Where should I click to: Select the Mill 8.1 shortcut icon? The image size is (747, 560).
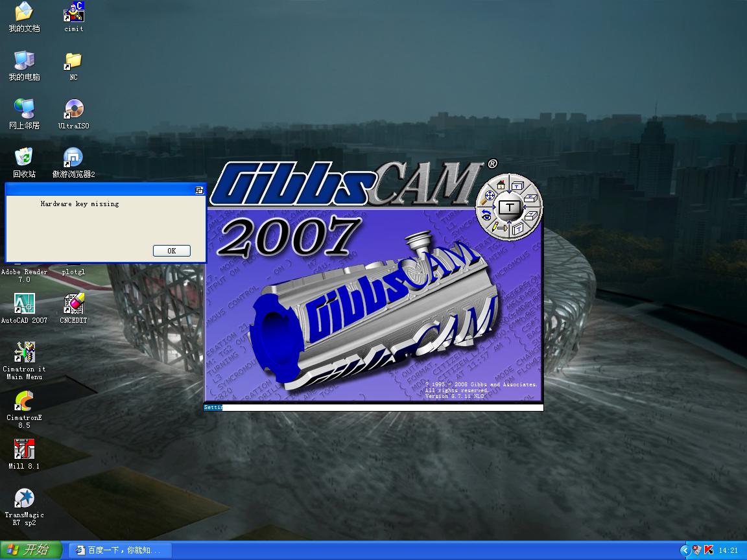click(24, 450)
